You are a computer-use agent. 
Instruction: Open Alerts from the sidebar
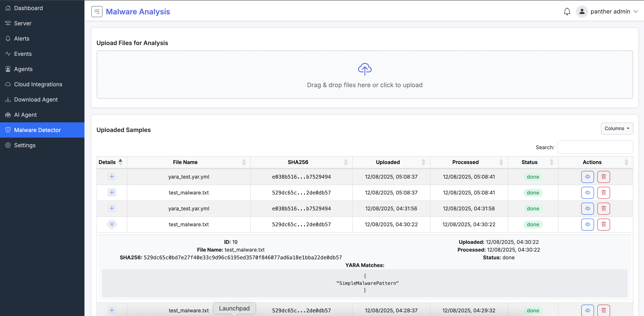click(x=21, y=39)
